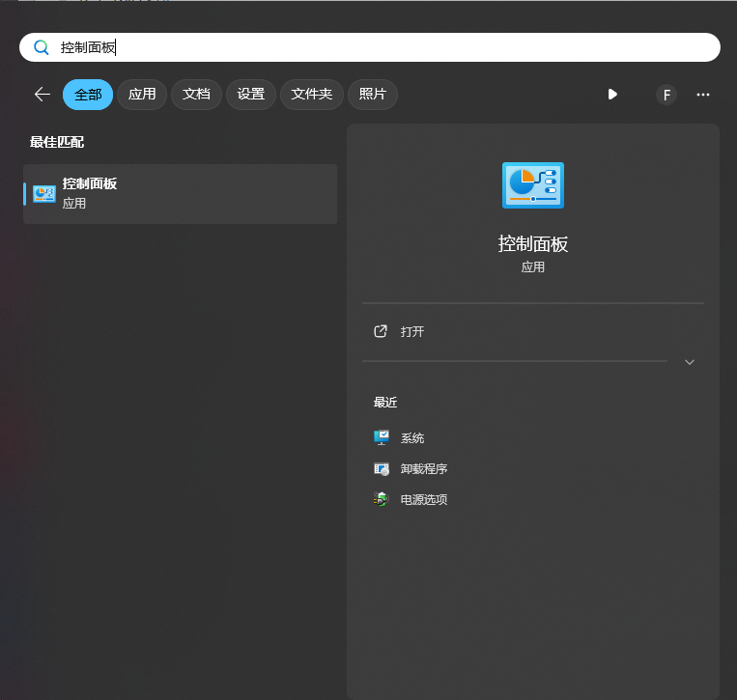
Task: Go back using the left arrow
Action: pyautogui.click(x=42, y=94)
